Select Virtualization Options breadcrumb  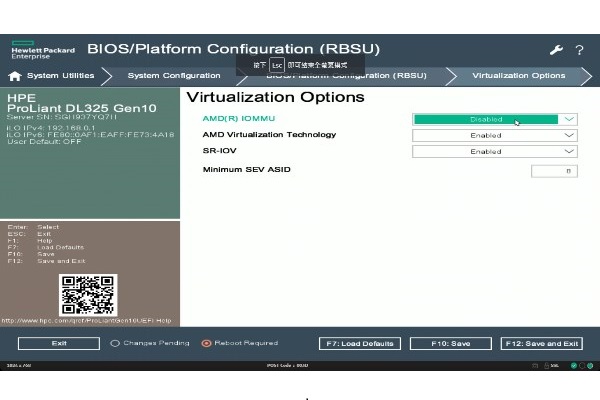pyautogui.click(x=518, y=76)
